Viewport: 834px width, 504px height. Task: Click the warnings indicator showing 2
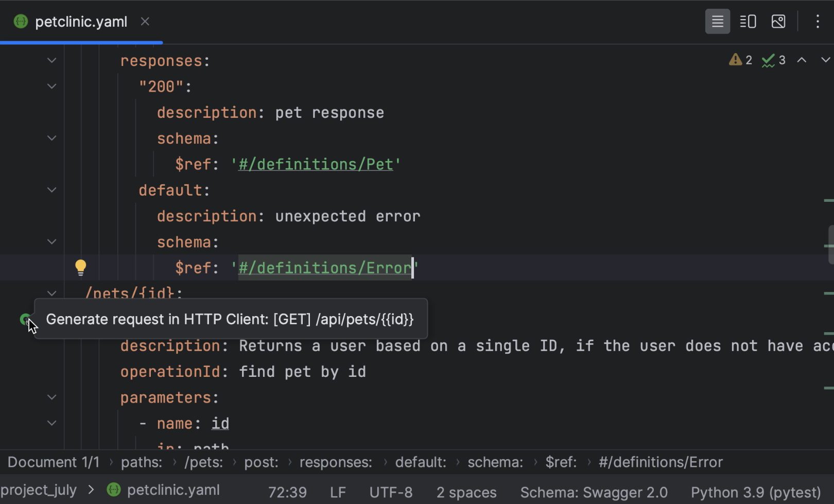[x=741, y=60]
